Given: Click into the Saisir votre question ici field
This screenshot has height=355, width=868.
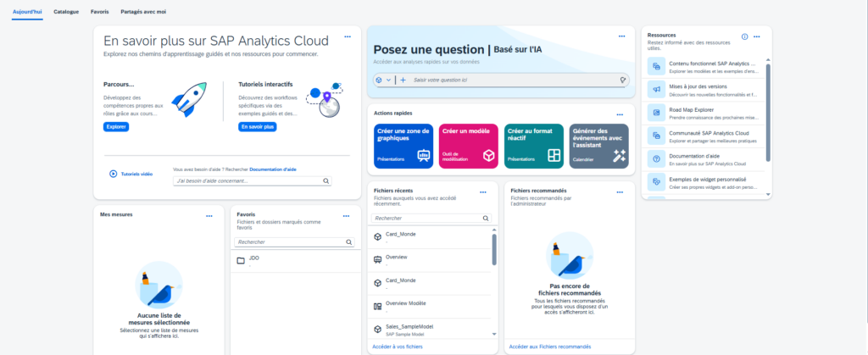Looking at the screenshot, I should coord(514,80).
